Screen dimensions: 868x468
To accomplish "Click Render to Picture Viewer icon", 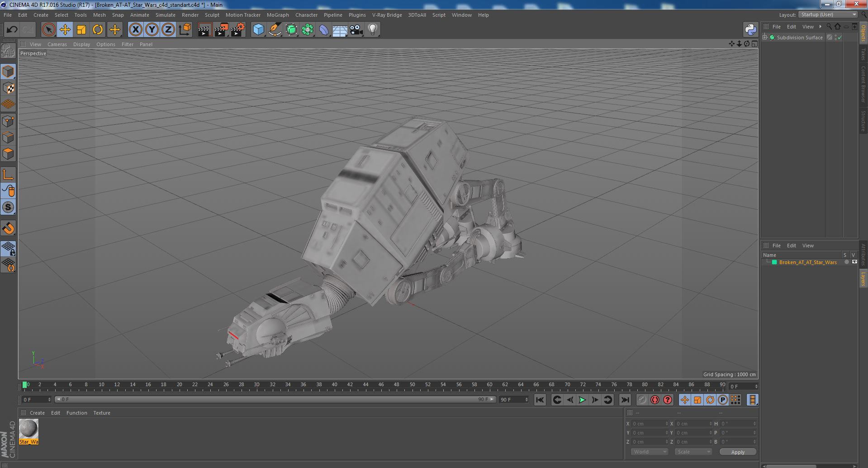I will coord(221,30).
